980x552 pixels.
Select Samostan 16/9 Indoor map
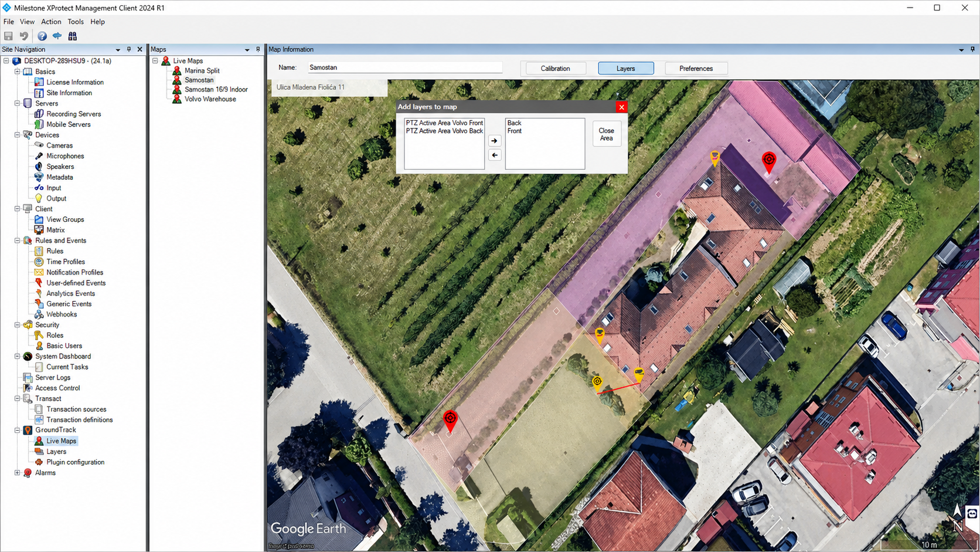216,90
